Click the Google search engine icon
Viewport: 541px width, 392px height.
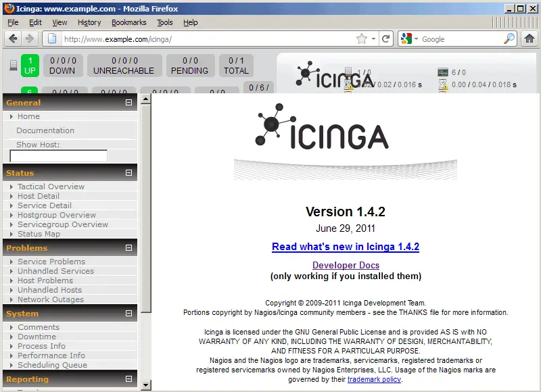(406, 39)
